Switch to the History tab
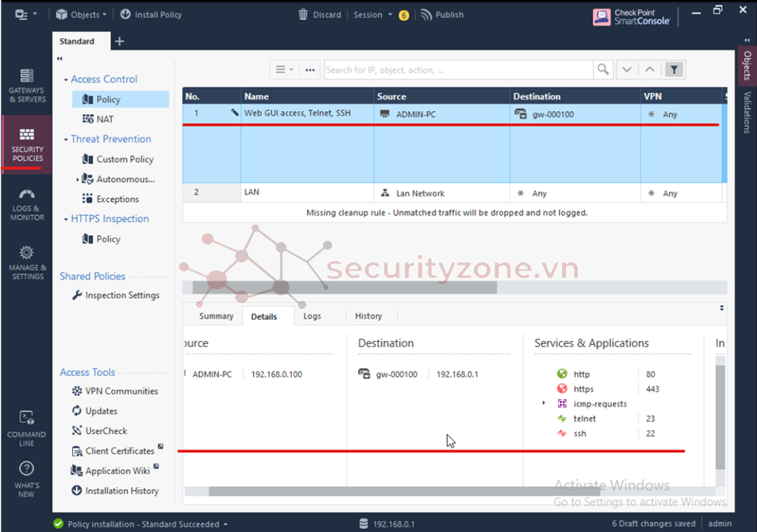Viewport: 757px width, 532px height. coord(368,316)
